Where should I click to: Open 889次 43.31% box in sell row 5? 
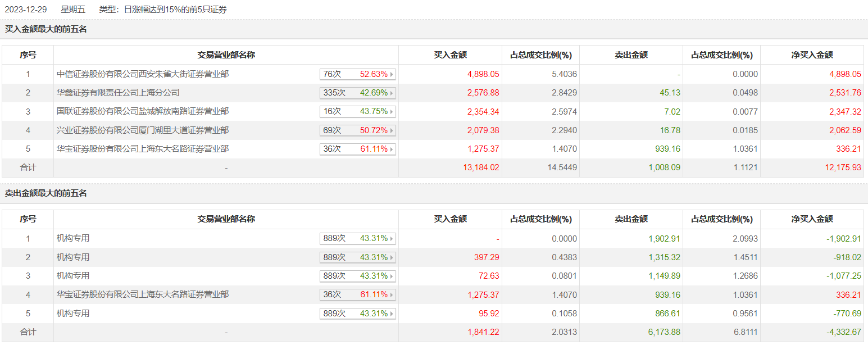(x=357, y=314)
